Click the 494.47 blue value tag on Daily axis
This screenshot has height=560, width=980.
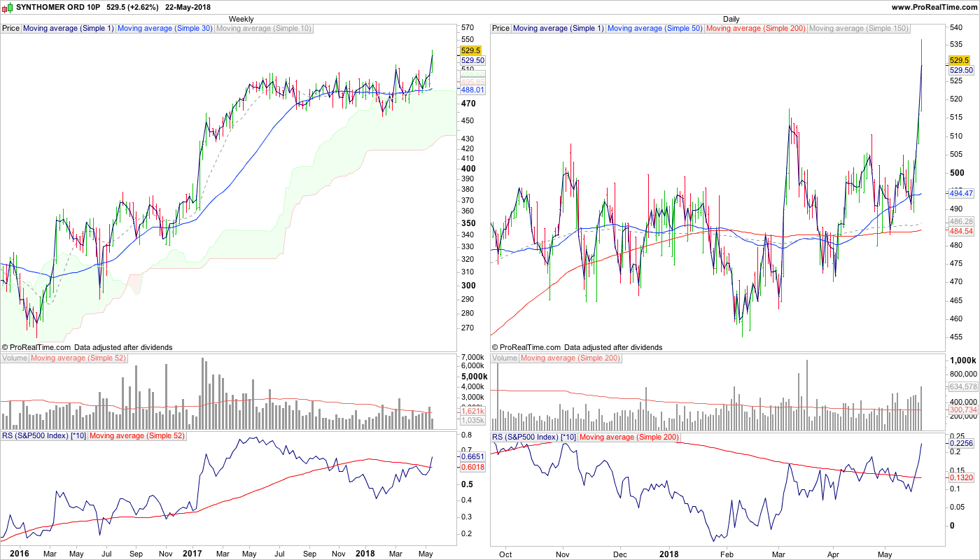click(961, 193)
